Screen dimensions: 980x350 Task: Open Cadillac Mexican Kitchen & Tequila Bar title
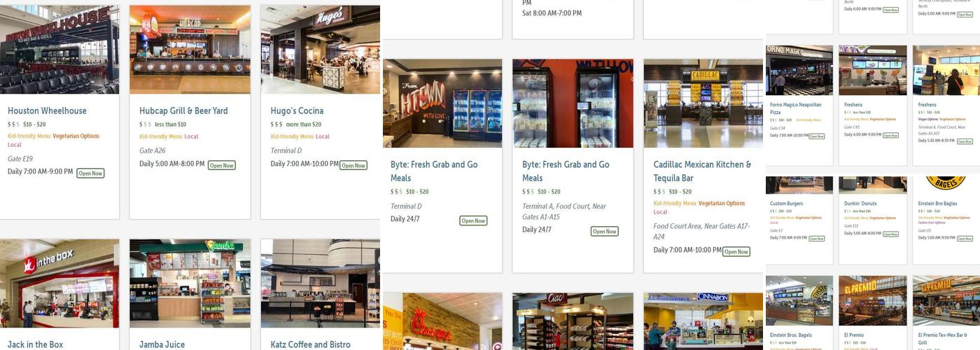pos(702,171)
